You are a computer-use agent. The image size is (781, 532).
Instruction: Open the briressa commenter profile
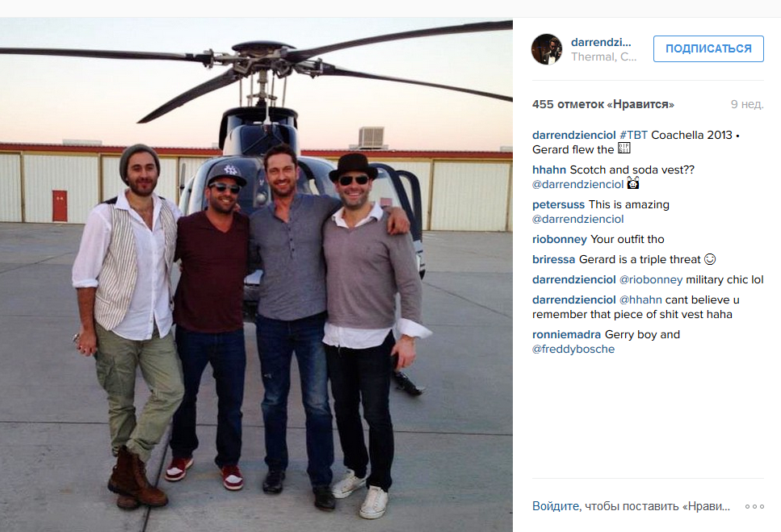pos(553,259)
